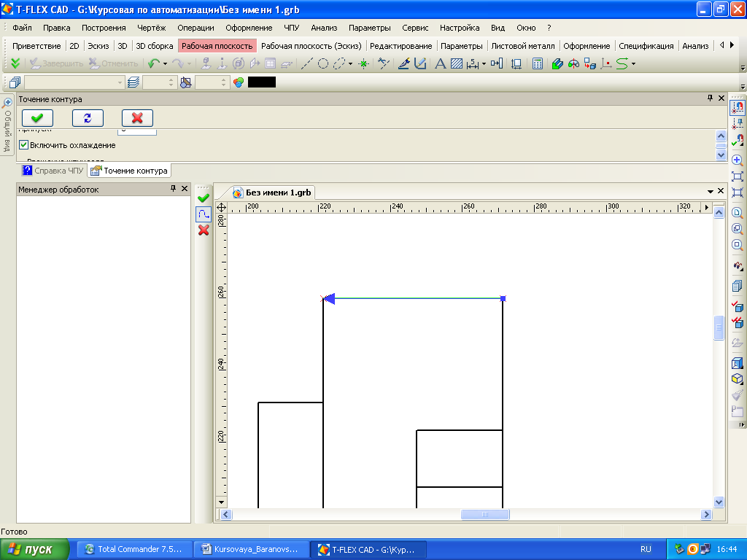The image size is (747, 560).
Task: Click the RU language indicator
Action: [x=646, y=549]
